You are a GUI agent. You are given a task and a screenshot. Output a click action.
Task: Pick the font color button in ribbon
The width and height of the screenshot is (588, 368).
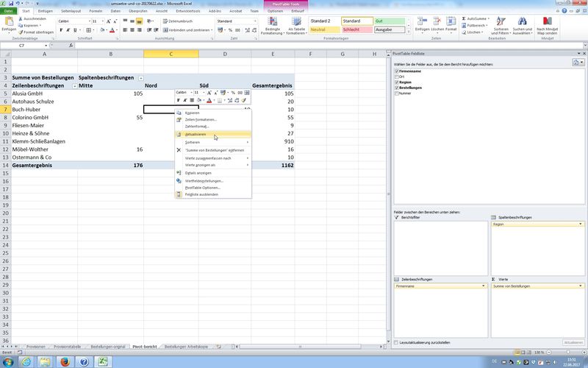[112, 30]
